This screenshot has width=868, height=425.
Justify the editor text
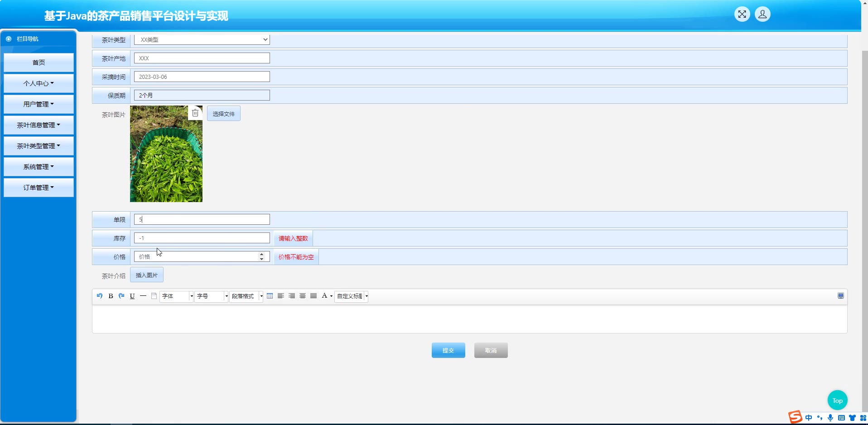click(313, 296)
